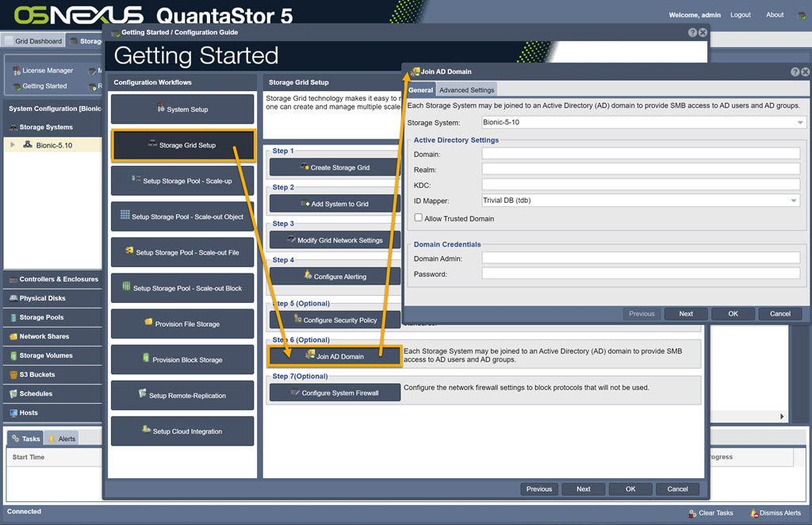The width and height of the screenshot is (812, 525).
Task: Click the Domain Admin input field
Action: (x=641, y=258)
